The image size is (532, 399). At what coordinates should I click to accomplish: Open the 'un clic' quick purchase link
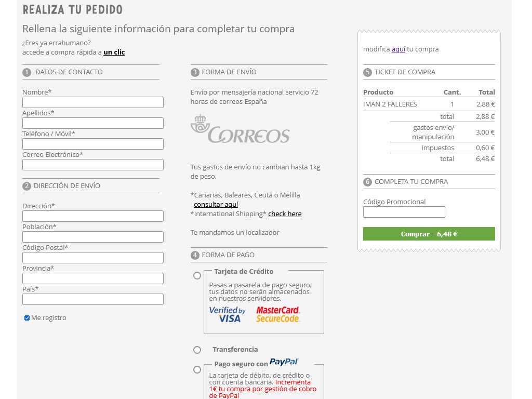click(x=114, y=52)
